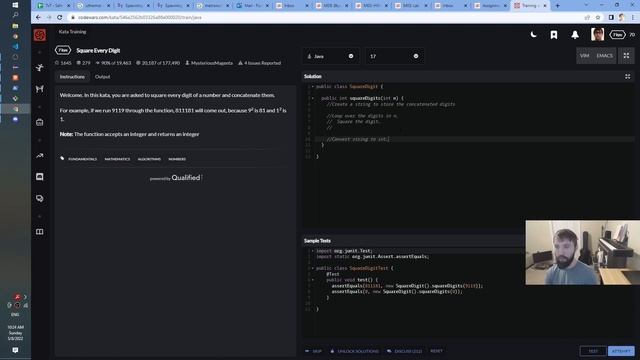Open notifications bell
This screenshot has height=360, width=640.
click(575, 35)
